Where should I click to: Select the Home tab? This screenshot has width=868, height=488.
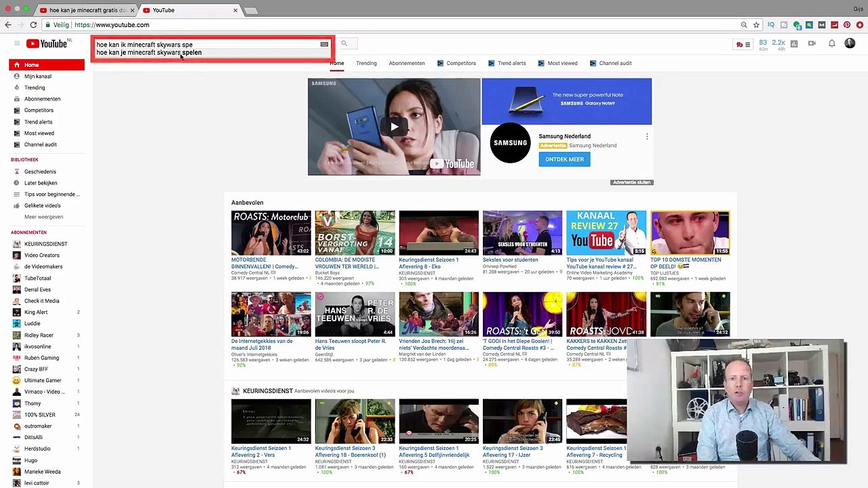(x=337, y=63)
